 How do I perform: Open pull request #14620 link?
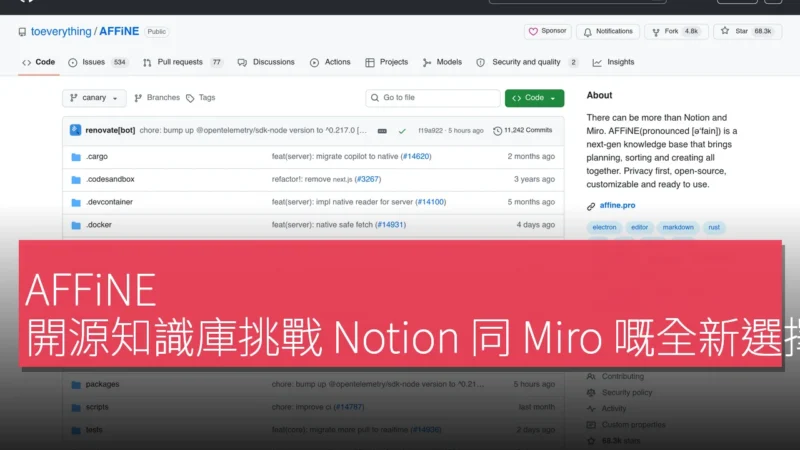coord(416,157)
